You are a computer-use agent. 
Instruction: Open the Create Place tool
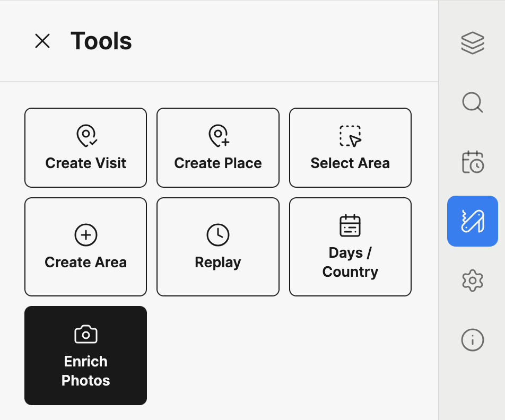(217, 147)
